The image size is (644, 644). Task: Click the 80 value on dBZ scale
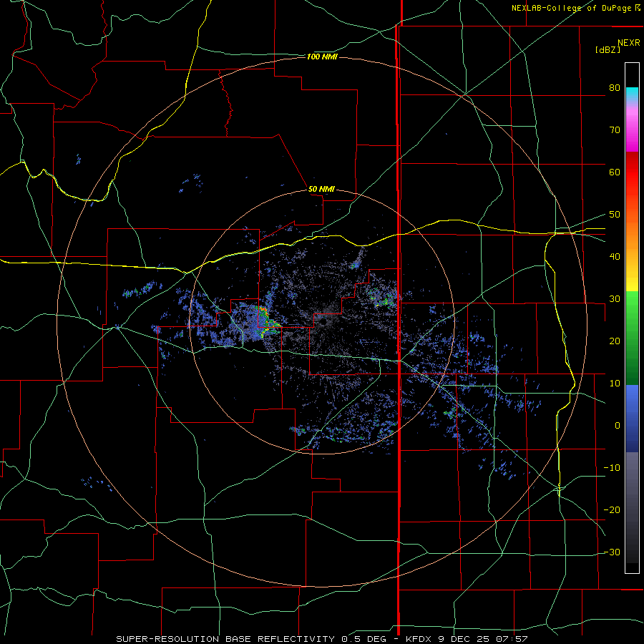615,88
